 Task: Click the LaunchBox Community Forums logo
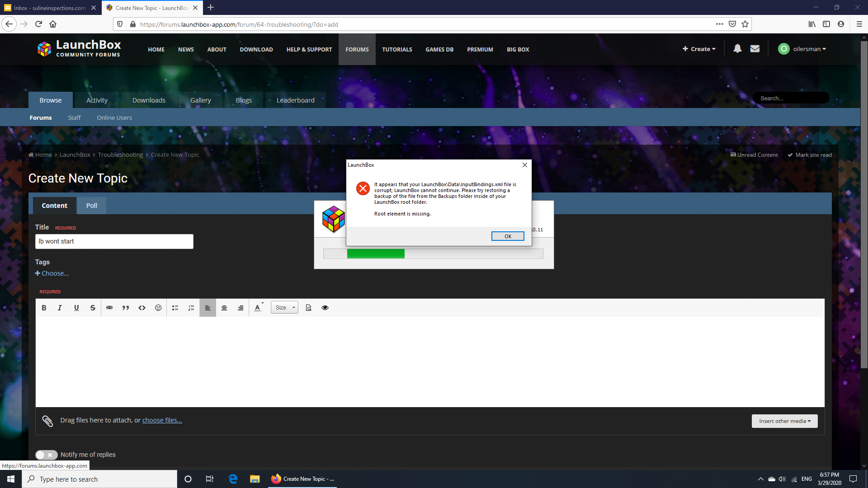[79, 48]
